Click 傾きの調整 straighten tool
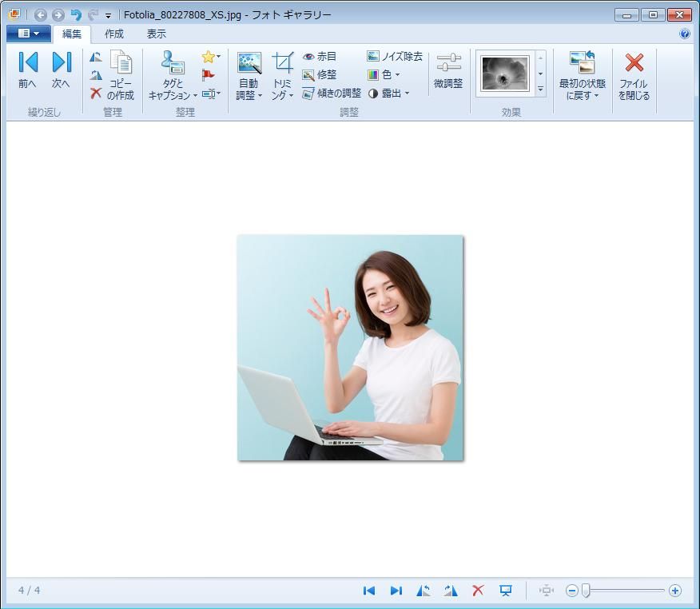This screenshot has height=609, width=700. [332, 94]
